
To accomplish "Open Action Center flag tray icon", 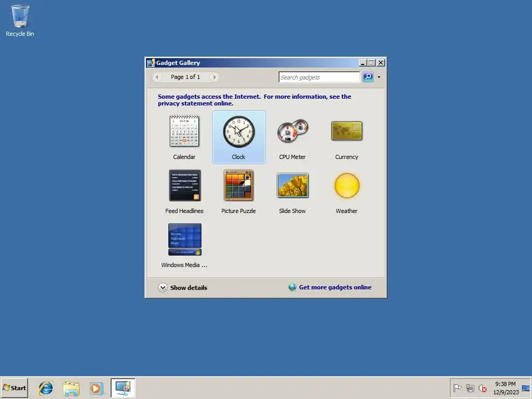I will click(x=457, y=388).
